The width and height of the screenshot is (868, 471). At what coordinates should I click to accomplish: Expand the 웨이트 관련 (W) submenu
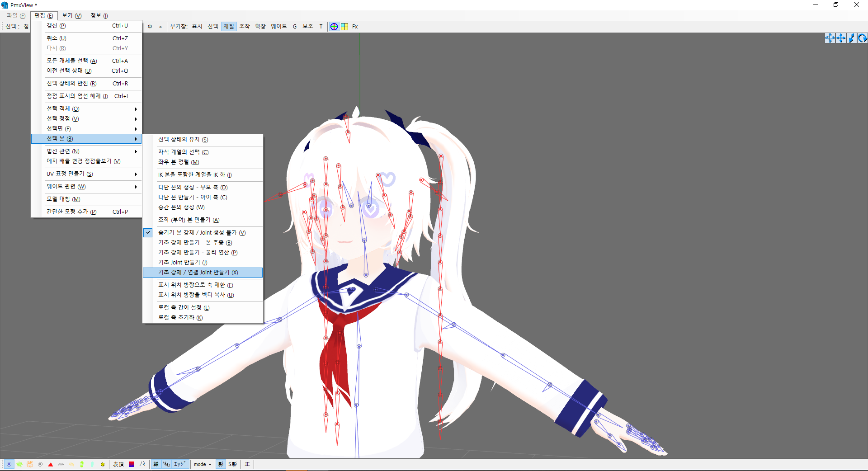point(86,187)
